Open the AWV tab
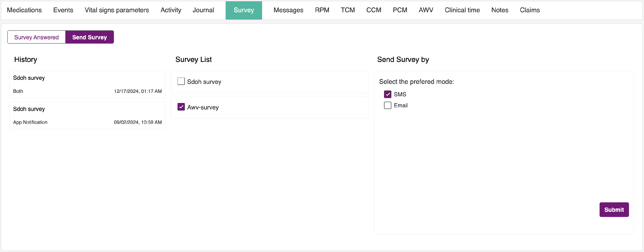Viewport: 644px width, 252px height. point(426,10)
